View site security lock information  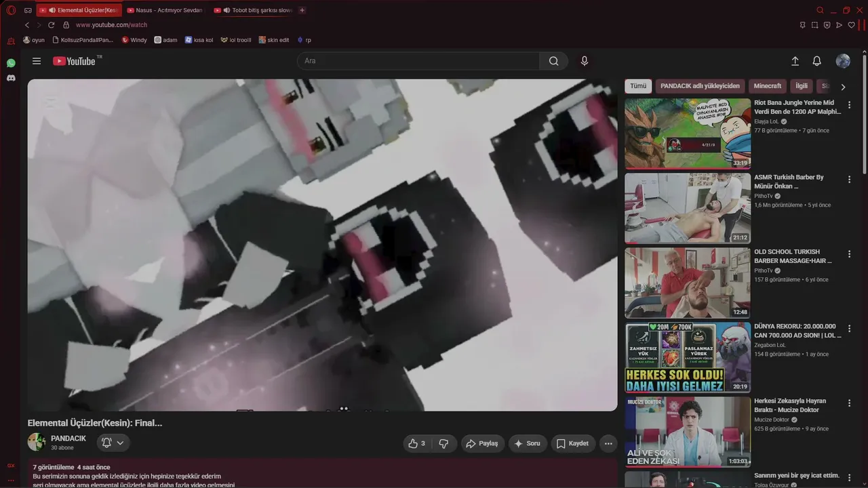66,25
